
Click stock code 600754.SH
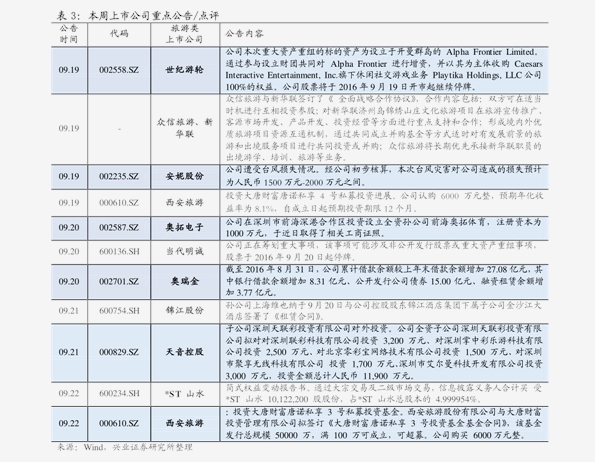[119, 311]
